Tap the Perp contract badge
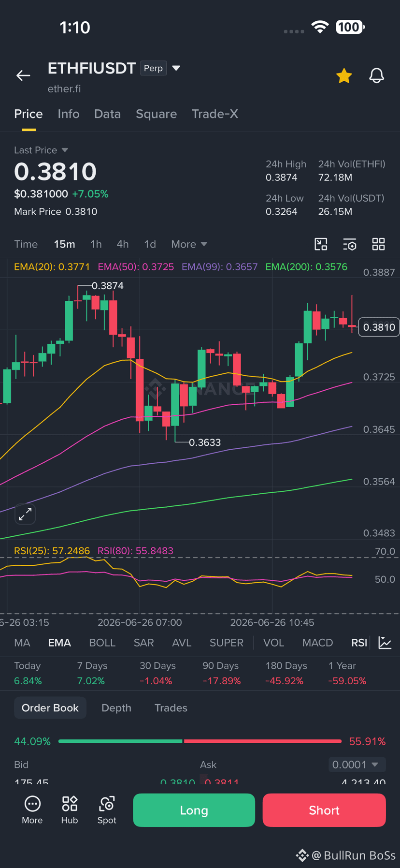Screen dimensions: 400x868 point(154,68)
